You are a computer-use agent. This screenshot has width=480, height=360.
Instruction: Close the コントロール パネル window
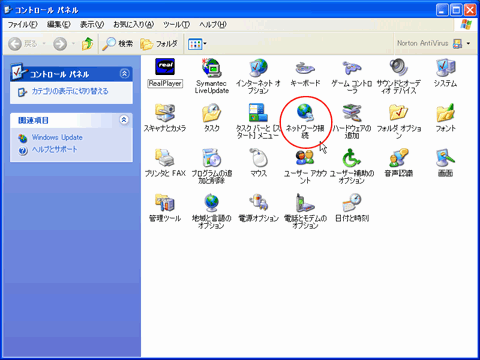pyautogui.click(x=470, y=10)
